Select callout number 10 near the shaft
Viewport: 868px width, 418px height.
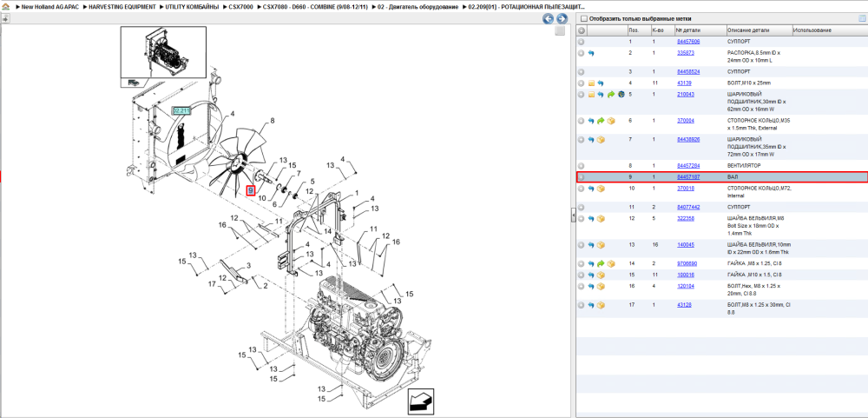[262, 198]
